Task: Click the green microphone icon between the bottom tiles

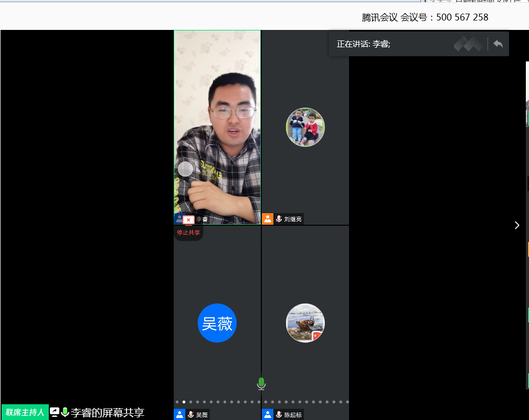Action: pos(261,384)
